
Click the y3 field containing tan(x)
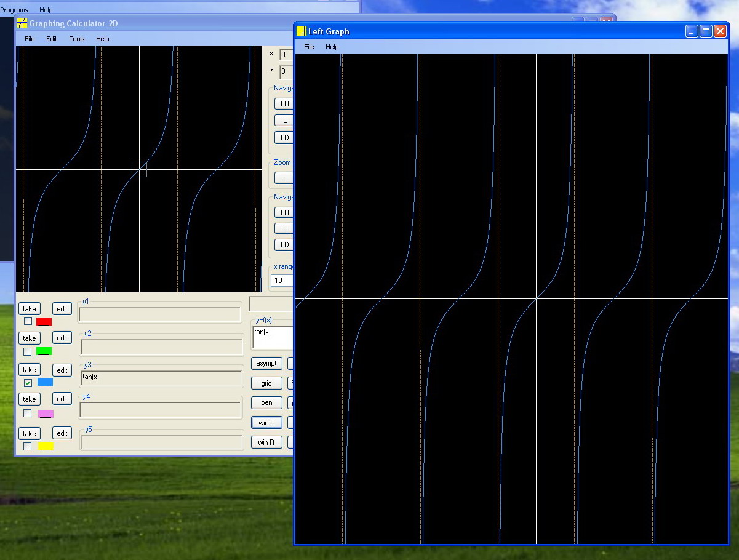pyautogui.click(x=161, y=378)
